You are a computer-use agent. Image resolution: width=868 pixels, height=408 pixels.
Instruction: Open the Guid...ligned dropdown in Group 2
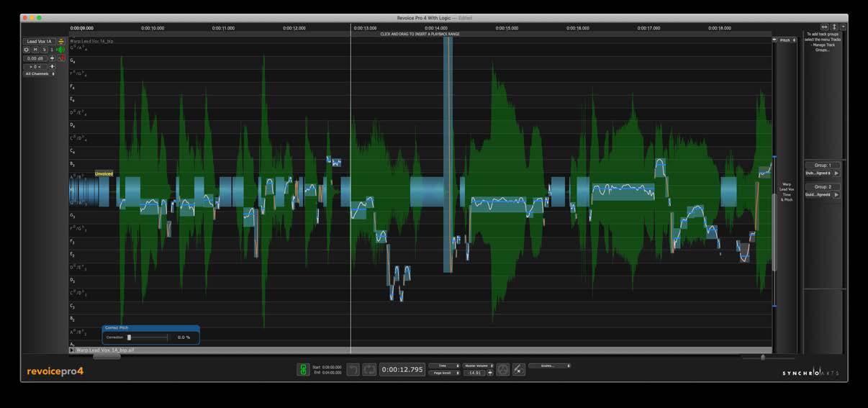(818, 194)
